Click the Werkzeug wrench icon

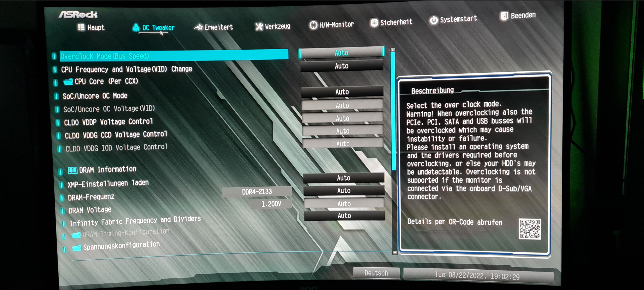259,26
